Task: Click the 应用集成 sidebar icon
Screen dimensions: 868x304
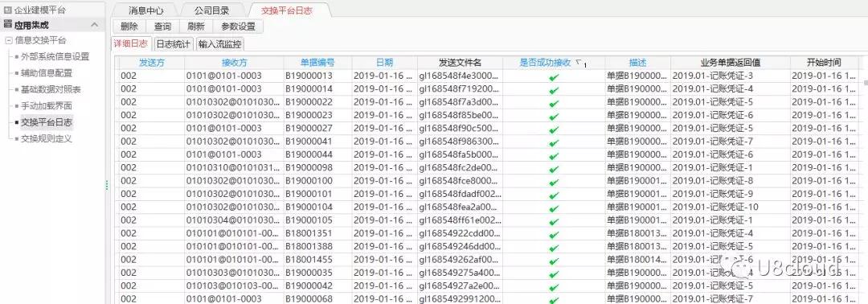Action: point(8,24)
